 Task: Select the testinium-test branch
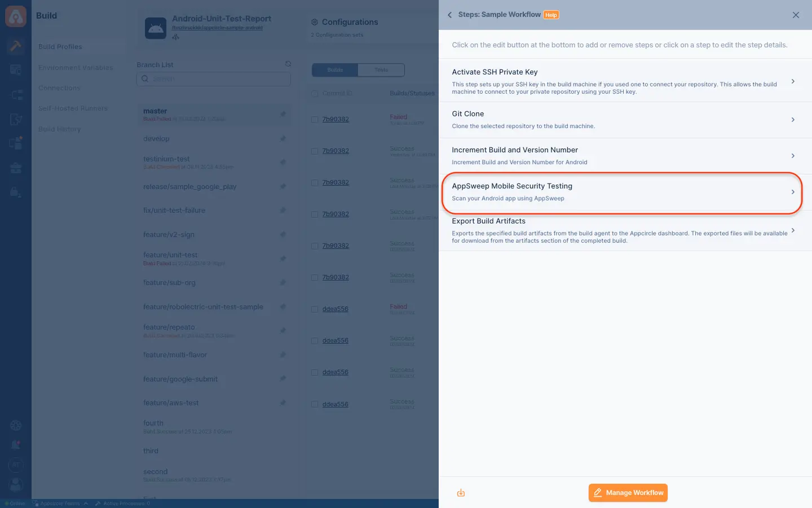[166, 159]
